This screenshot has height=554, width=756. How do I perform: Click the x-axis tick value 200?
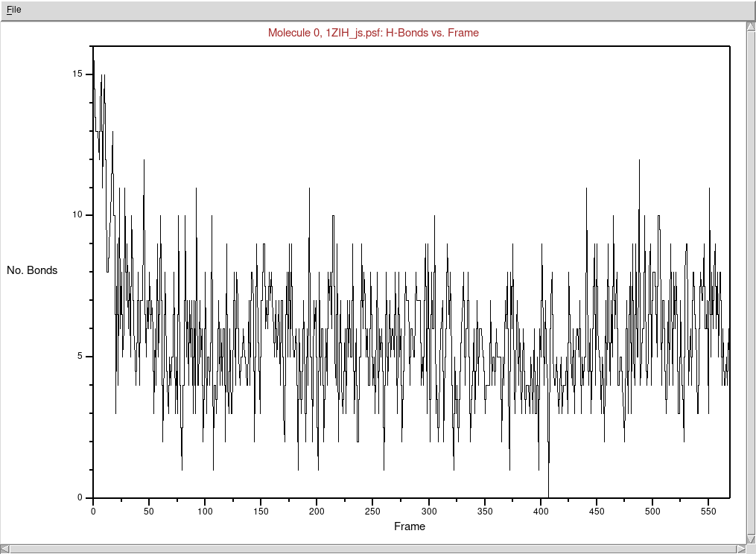point(317,512)
